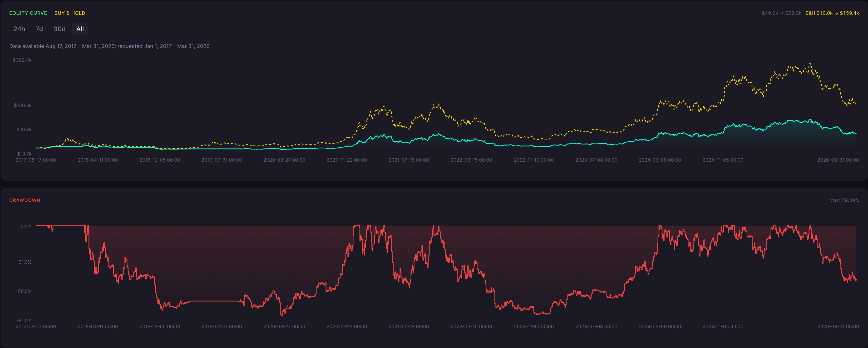Click drawdown chart date 2020-11-22 00:00
Screen dimensions: 868x348
[x=347, y=327]
